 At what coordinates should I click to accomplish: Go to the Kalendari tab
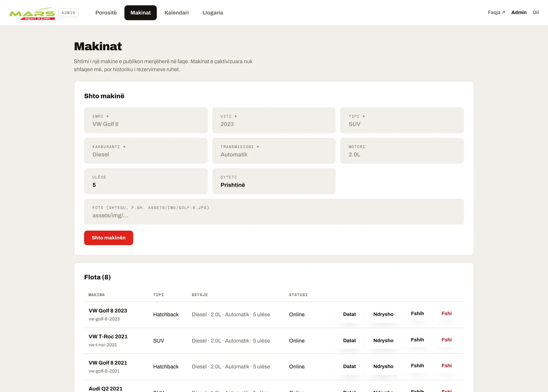[x=177, y=13]
